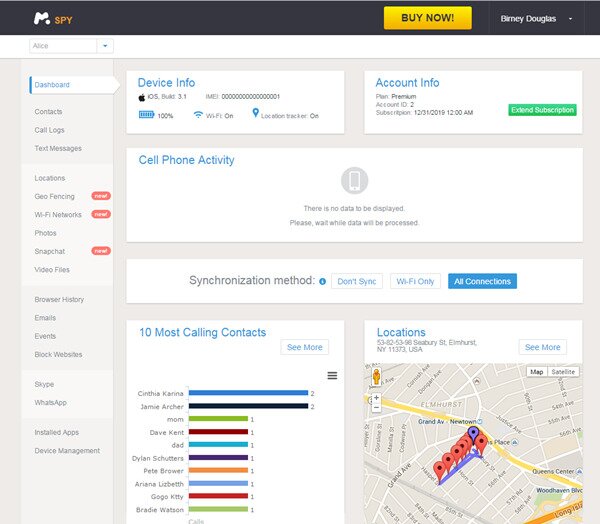Zoom out on the map
Viewport: 600px width, 524px height.
point(377,407)
